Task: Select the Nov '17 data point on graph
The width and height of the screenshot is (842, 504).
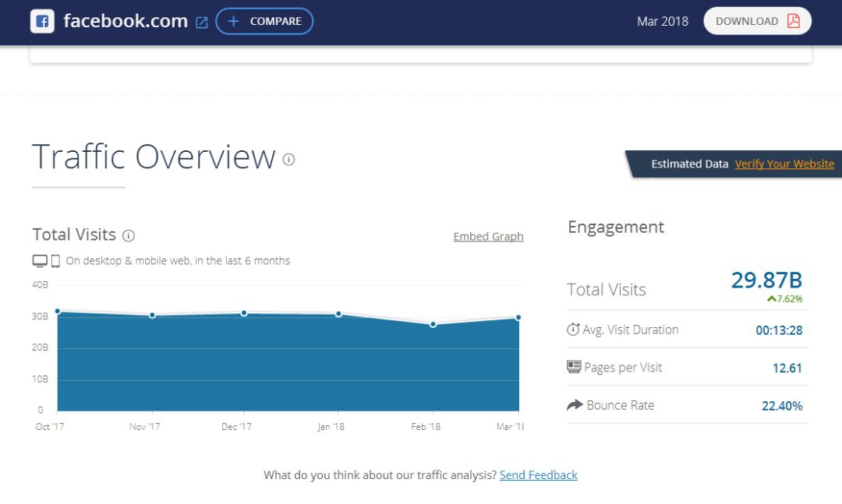Action: point(153,315)
